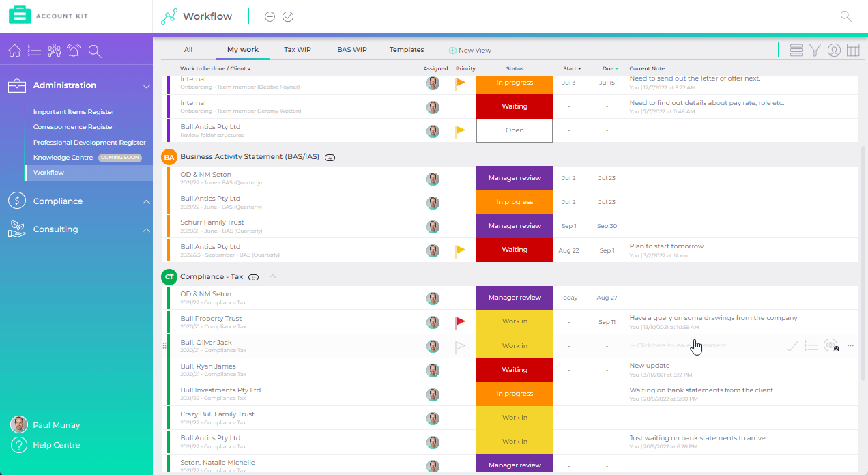
Task: Switch to the All tab
Action: [188, 50]
